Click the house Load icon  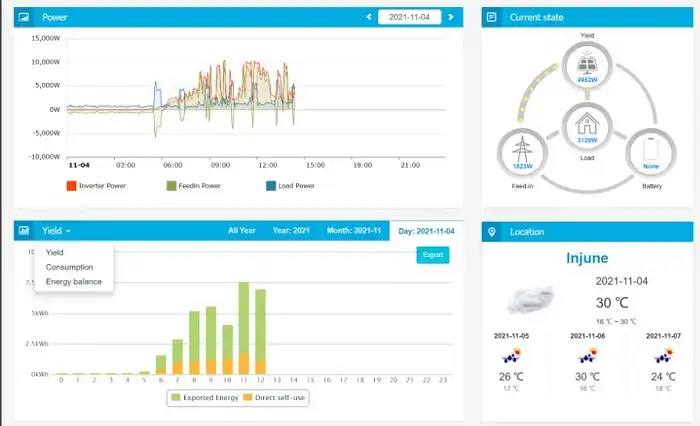(587, 126)
